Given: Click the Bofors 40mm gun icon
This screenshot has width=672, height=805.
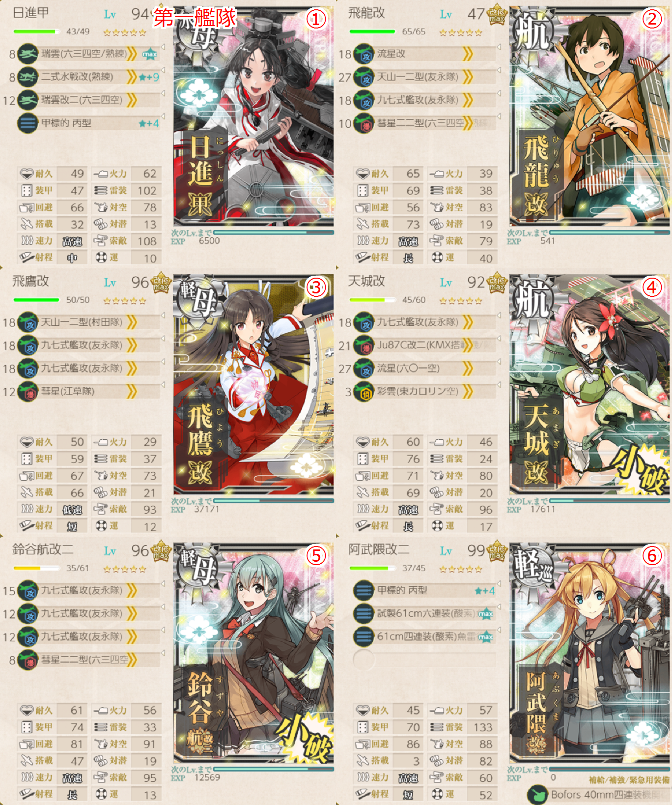Looking at the screenshot, I should (537, 795).
